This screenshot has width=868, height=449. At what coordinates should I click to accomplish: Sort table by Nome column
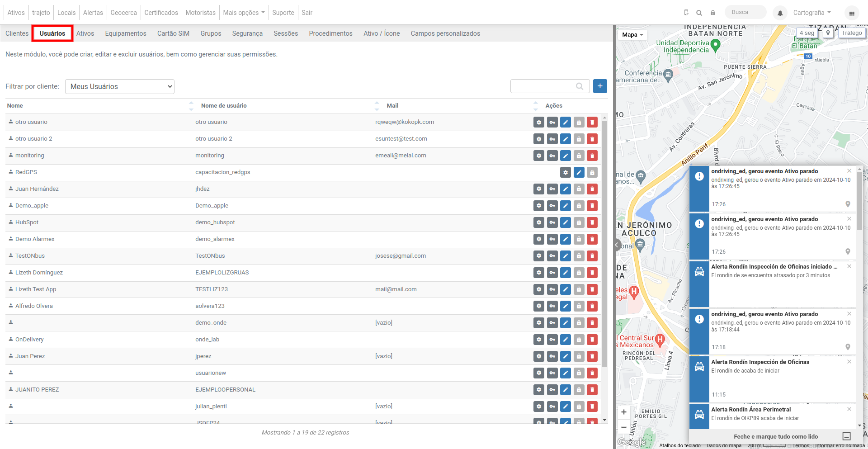191,106
